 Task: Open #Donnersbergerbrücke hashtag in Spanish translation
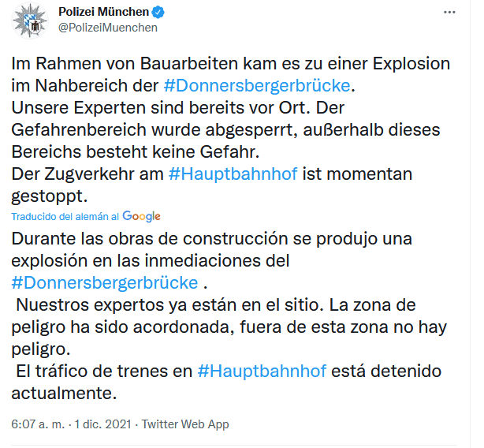105,282
